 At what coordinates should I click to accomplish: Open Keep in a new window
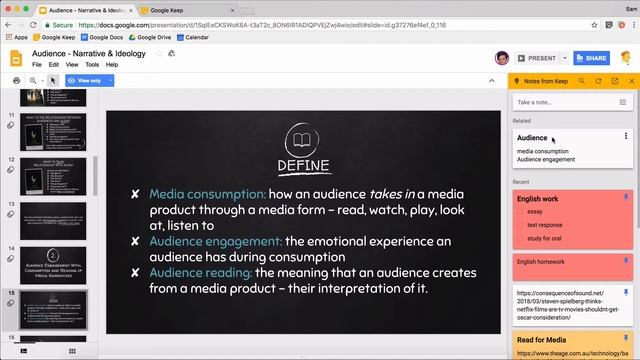(x=615, y=81)
